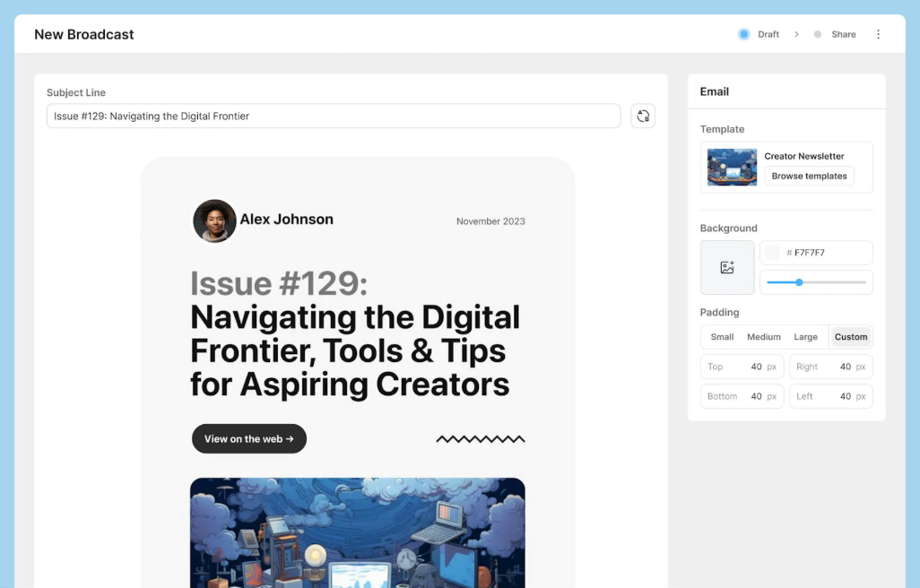Click the Navigating the Digital Frontier headline
Viewport: 920px width, 588px height.
coord(355,350)
